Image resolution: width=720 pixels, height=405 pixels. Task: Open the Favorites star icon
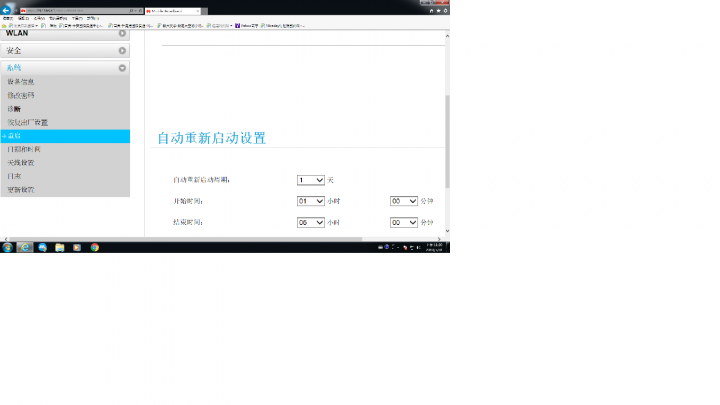point(439,11)
